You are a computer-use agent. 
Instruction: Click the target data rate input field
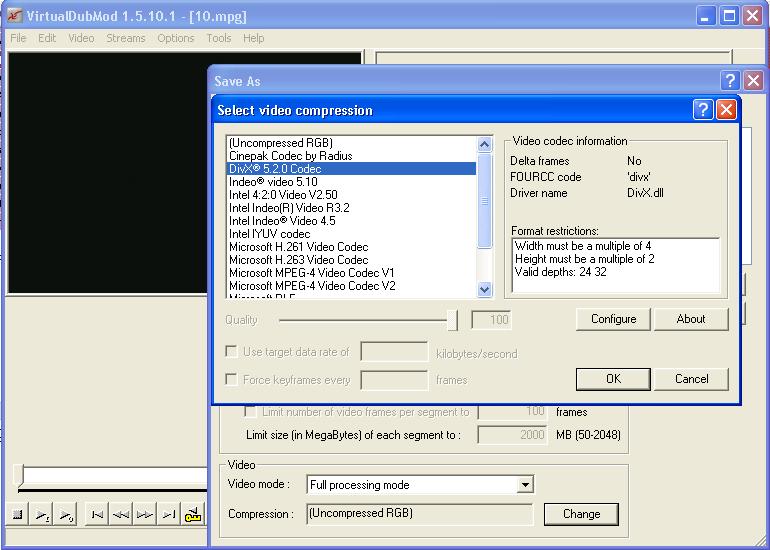click(x=394, y=352)
